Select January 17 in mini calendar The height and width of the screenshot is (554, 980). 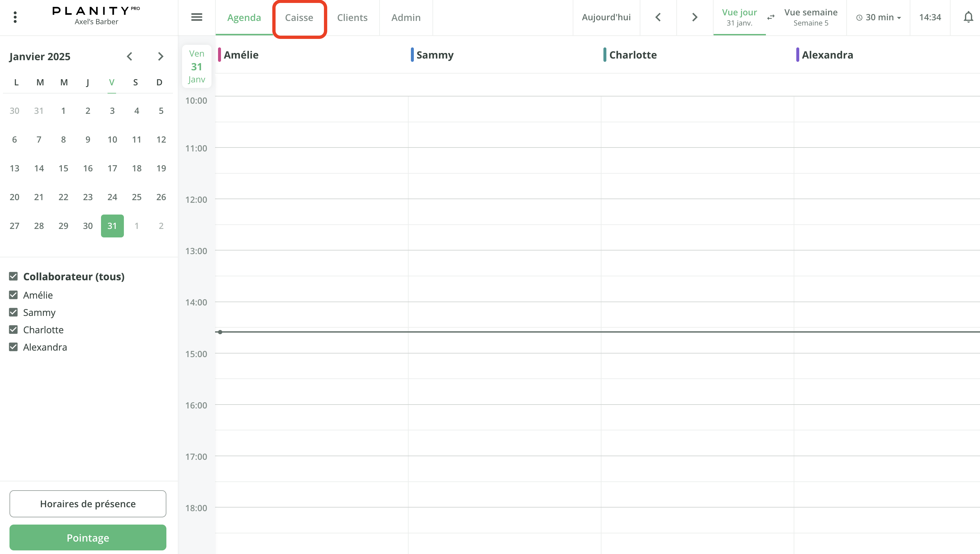tap(112, 168)
